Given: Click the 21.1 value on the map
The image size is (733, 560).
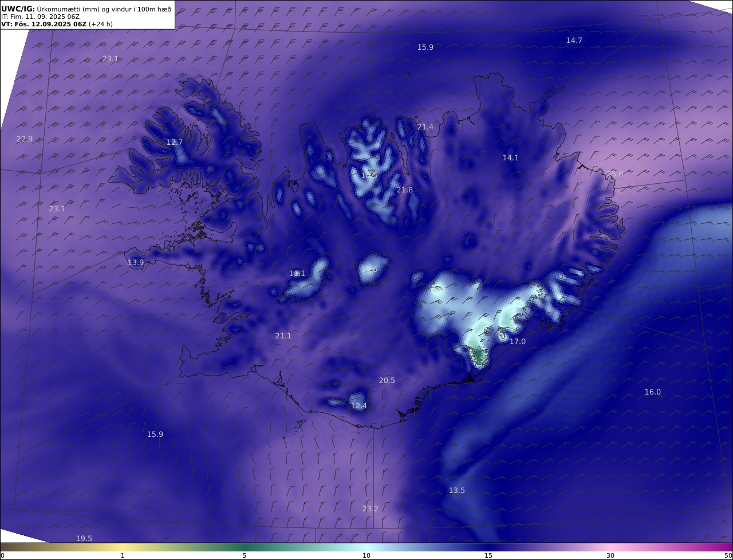Looking at the screenshot, I should 283,336.
